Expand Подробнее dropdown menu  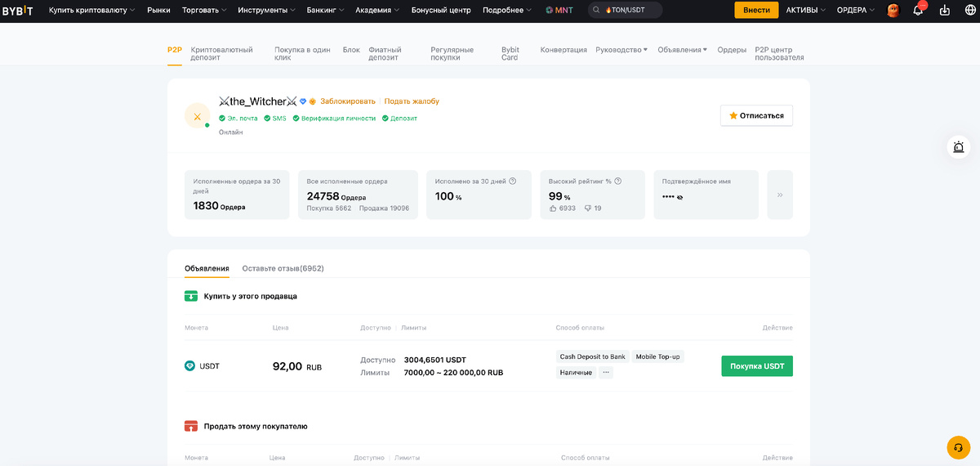506,11
